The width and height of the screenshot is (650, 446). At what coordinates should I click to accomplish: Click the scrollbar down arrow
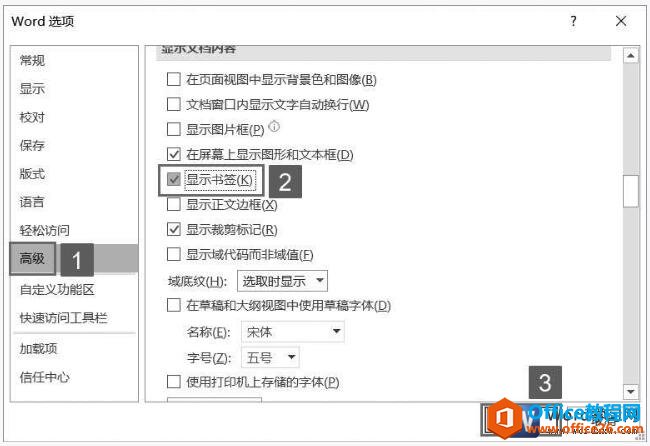tap(631, 391)
